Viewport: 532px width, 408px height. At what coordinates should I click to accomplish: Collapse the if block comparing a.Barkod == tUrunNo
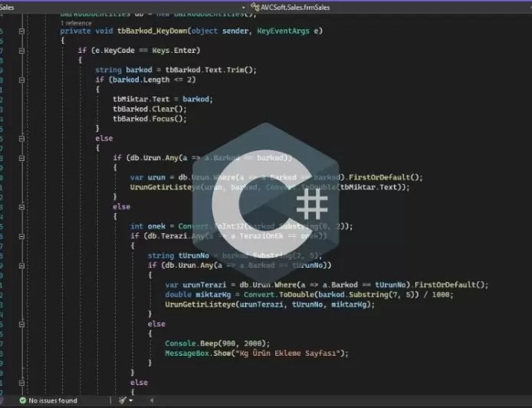[x=21, y=265]
